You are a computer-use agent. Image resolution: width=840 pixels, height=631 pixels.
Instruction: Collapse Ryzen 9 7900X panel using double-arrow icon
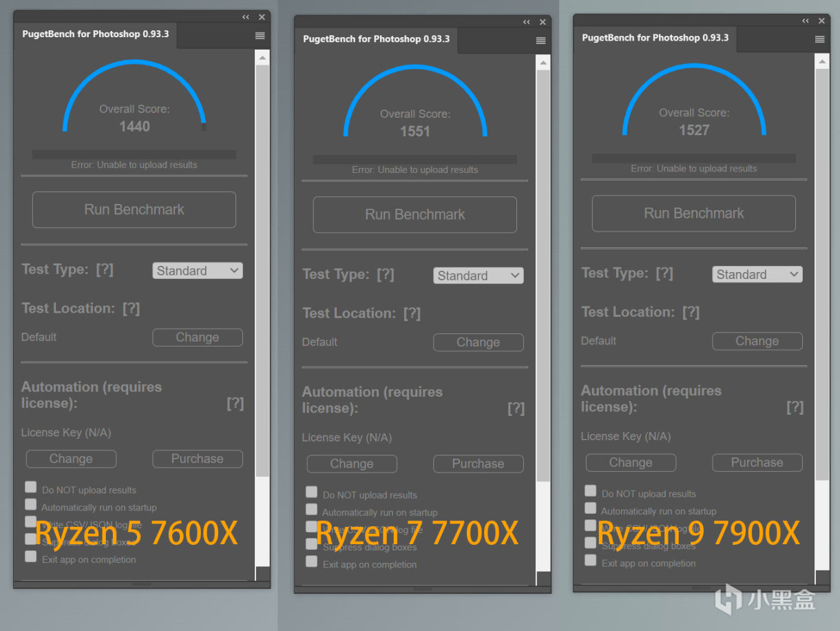806,21
